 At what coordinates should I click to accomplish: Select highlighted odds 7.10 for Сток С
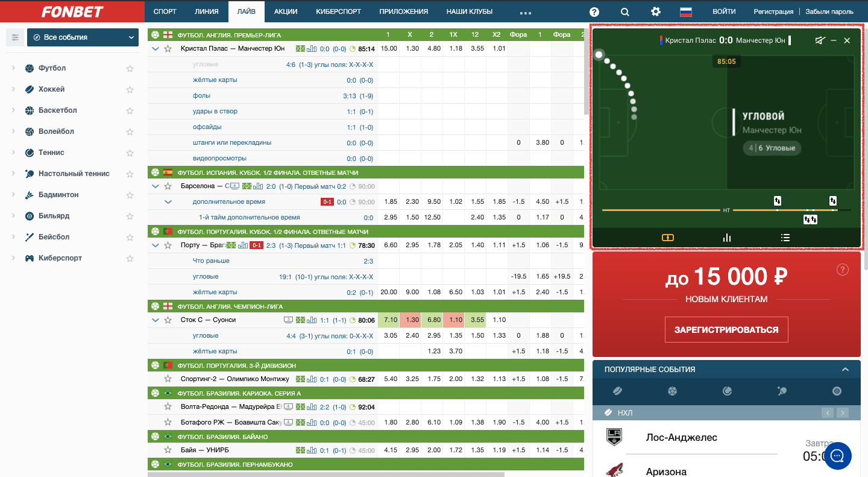coord(389,320)
